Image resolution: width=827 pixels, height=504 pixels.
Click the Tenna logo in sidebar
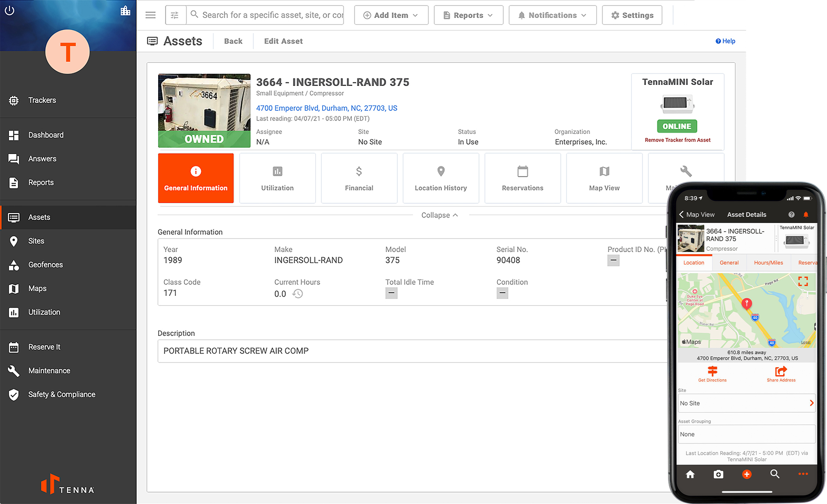pos(68,484)
